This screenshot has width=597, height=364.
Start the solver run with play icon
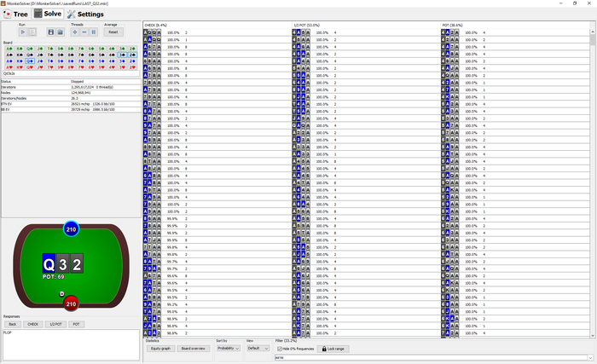point(23,32)
